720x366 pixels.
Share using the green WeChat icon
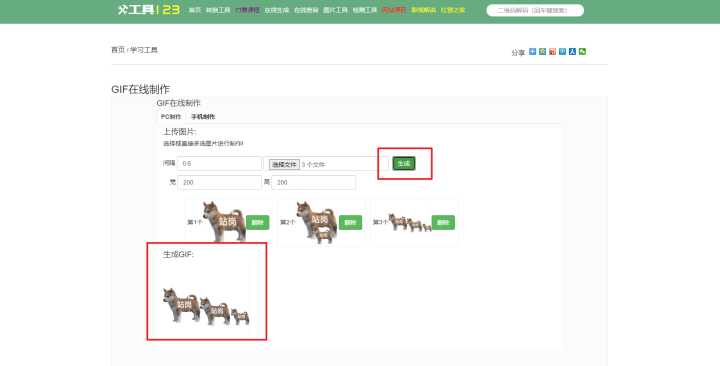582,52
